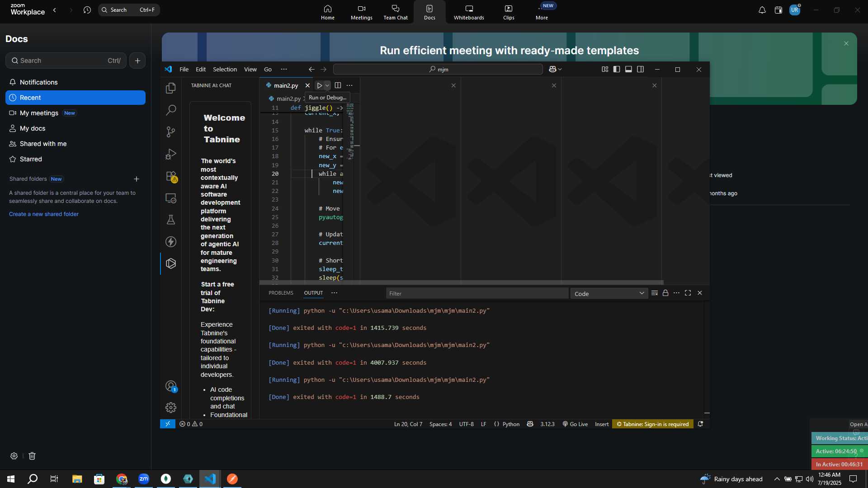Open the Remote Explorer view
Screen dimensions: 868x488
[x=171, y=198]
